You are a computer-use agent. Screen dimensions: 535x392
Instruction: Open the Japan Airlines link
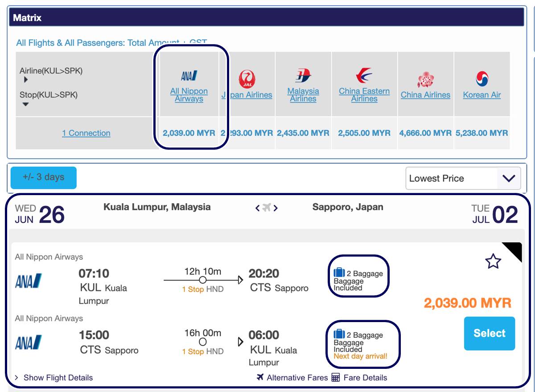(x=247, y=95)
